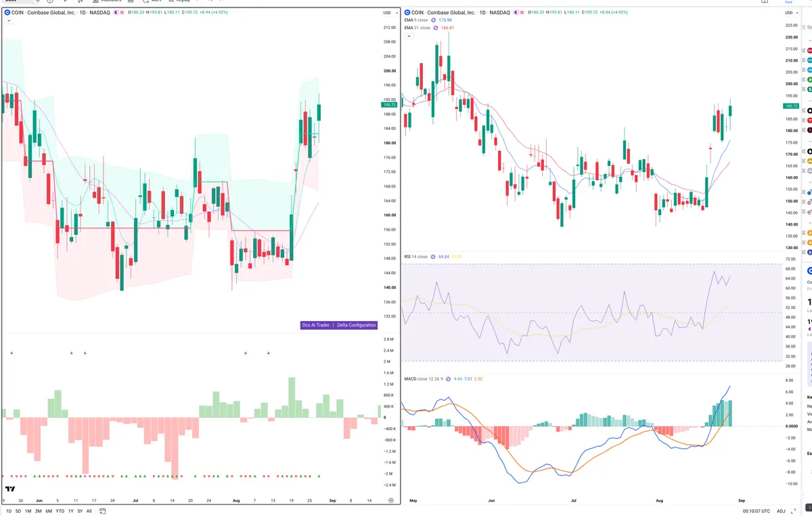Select the 1Y time range
Screen dimensions: 812x516
pyautogui.click(x=71, y=511)
